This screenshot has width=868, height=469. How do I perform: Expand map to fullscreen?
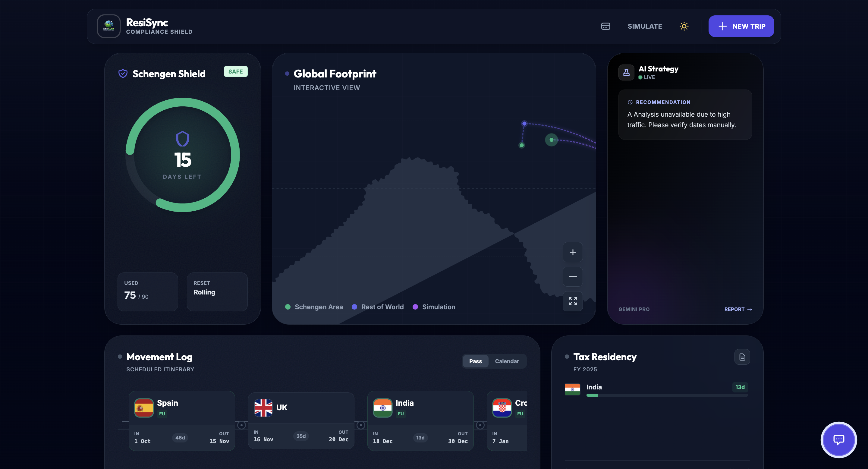coord(573,301)
